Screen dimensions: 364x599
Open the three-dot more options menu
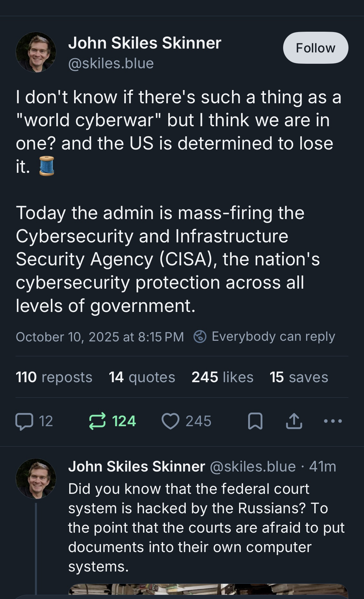tap(333, 421)
